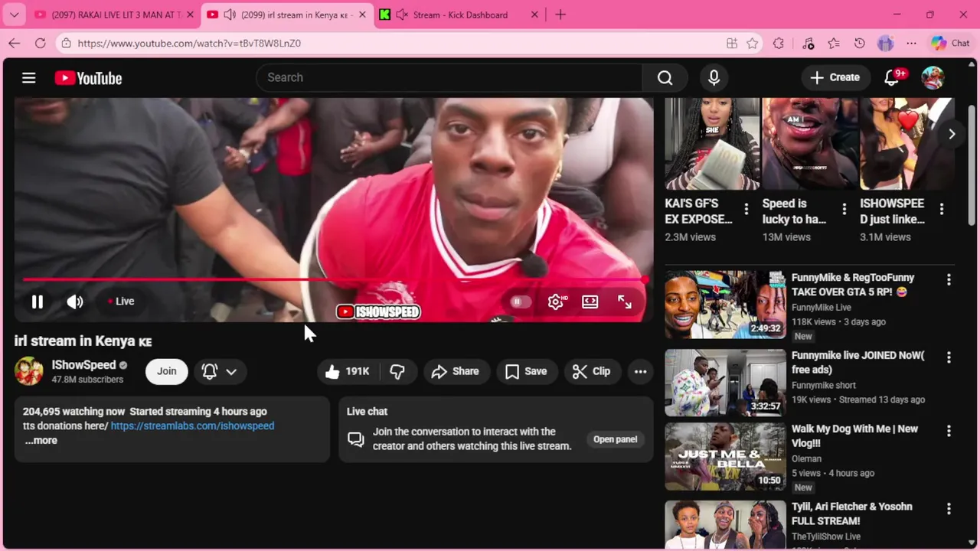Open the Walk My Dog With Me video title

tap(854, 436)
